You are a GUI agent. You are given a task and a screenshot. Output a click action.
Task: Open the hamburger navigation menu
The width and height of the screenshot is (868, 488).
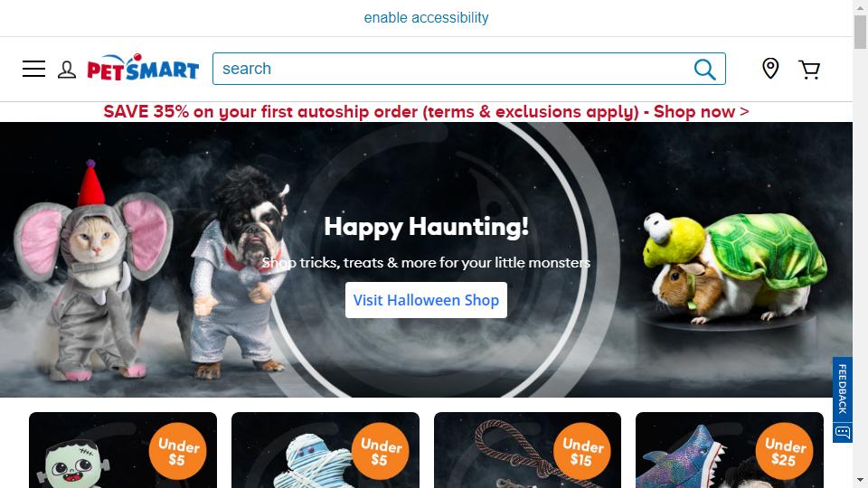point(33,70)
